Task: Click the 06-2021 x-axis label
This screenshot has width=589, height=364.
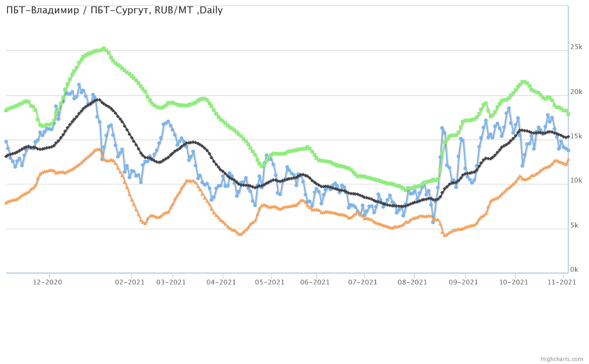Action: click(315, 282)
